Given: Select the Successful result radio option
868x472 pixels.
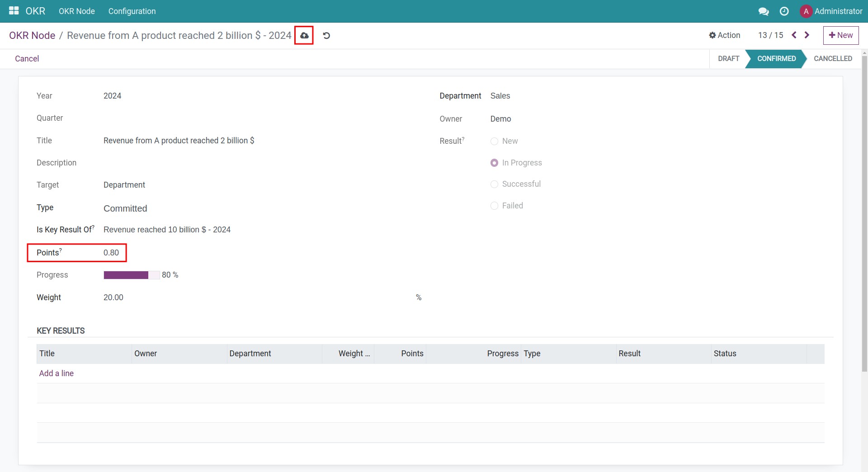Looking at the screenshot, I should click(x=494, y=184).
